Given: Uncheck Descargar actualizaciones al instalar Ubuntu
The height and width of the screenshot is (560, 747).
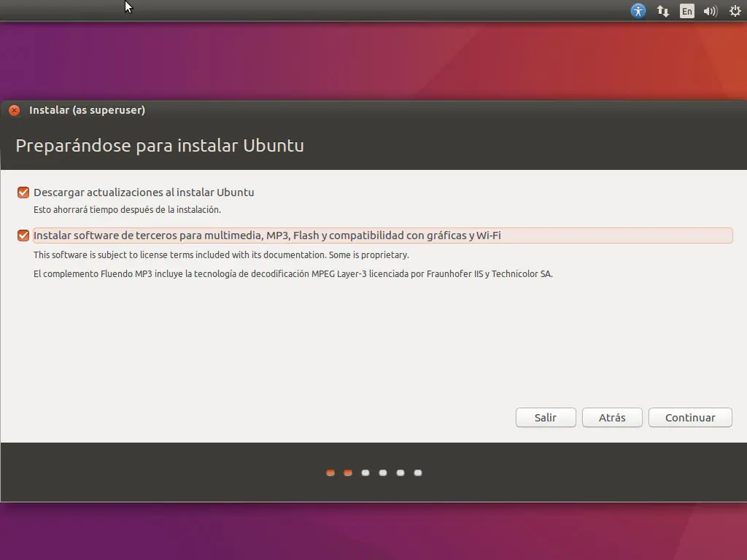Looking at the screenshot, I should (x=23, y=192).
